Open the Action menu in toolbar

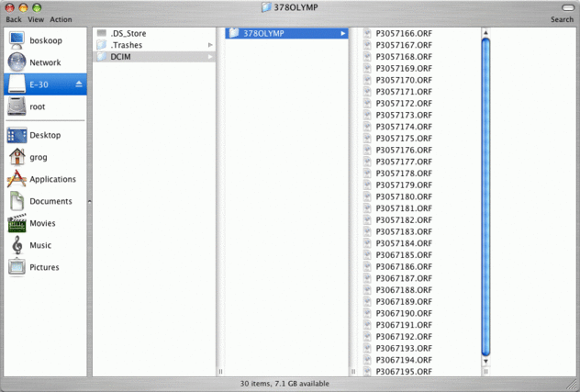click(x=61, y=19)
